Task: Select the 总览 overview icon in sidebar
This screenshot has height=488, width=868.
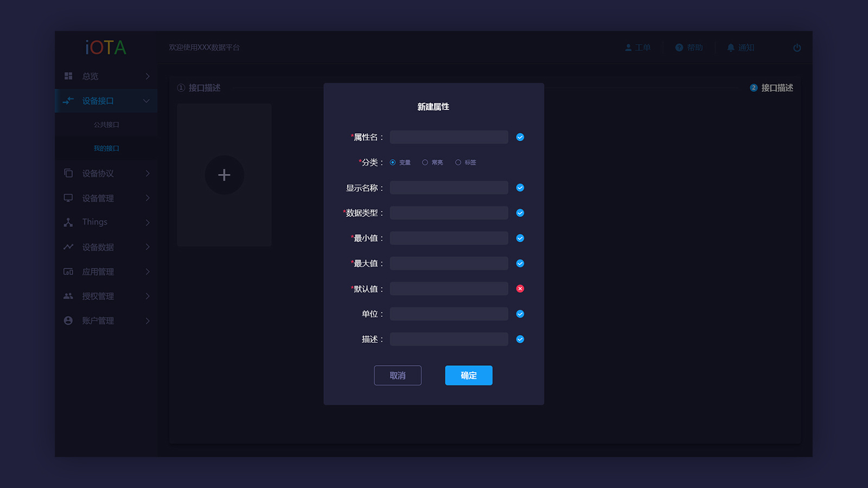Action: click(x=68, y=76)
